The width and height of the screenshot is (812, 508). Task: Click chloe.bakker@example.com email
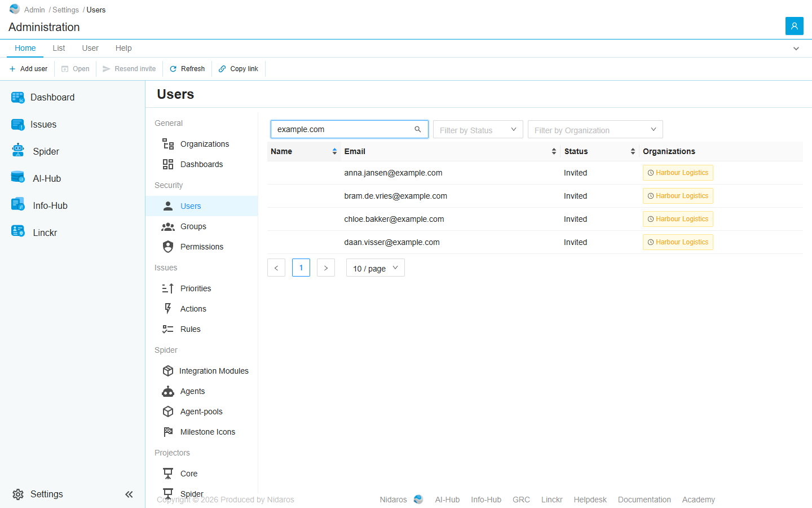[x=394, y=219]
